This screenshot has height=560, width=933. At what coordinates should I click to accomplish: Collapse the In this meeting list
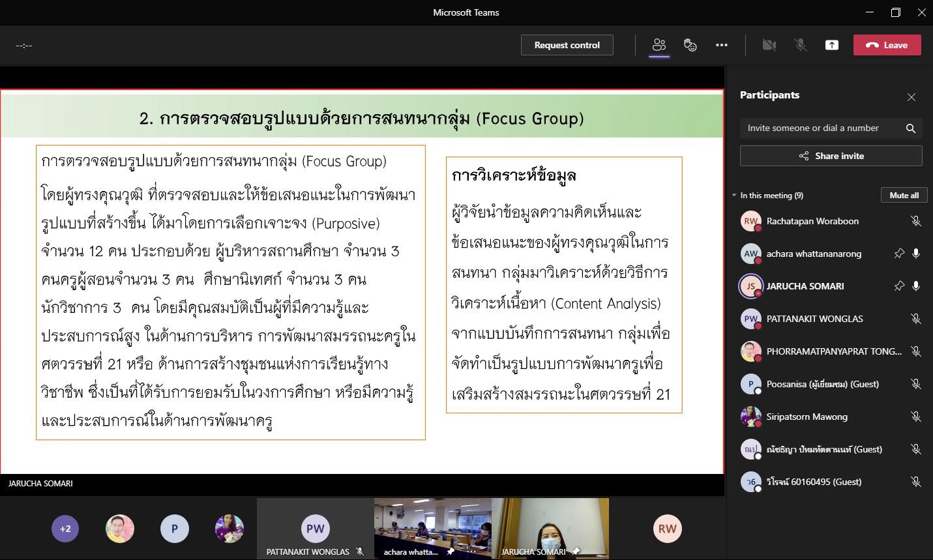click(x=735, y=196)
